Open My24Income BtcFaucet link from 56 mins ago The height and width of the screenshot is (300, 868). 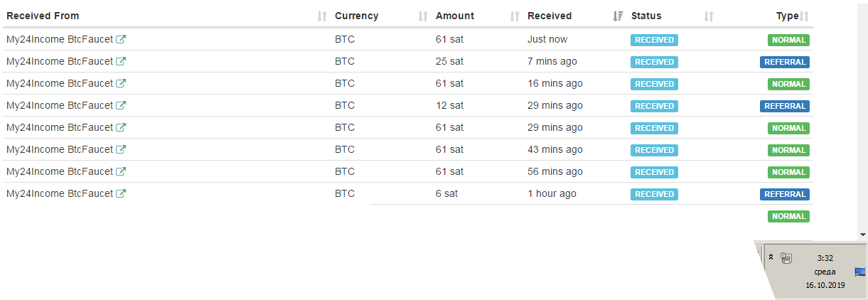[60, 172]
